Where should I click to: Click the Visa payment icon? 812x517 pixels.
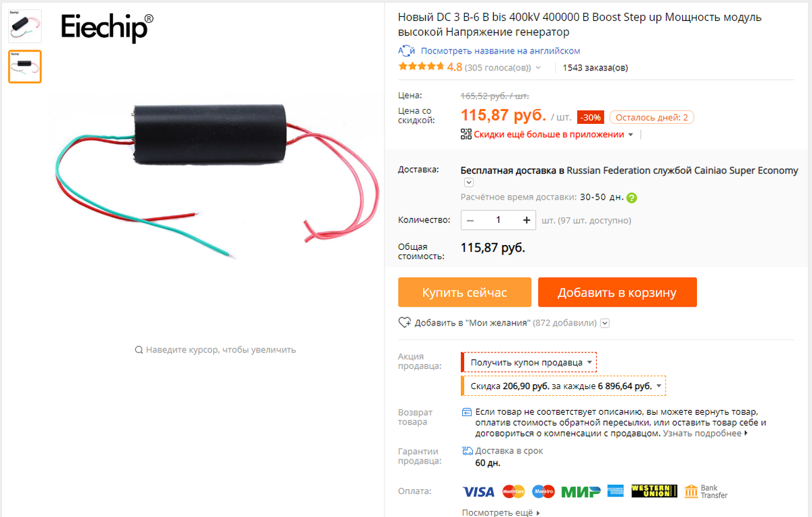point(478,491)
